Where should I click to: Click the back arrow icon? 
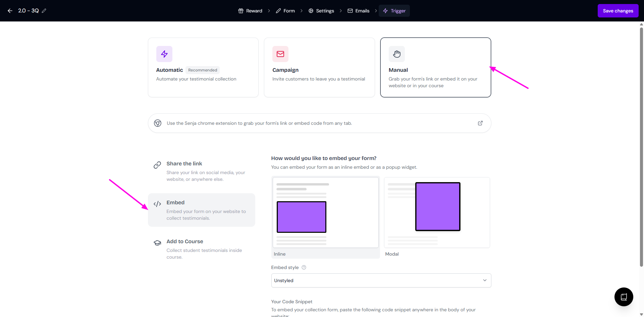click(x=10, y=11)
